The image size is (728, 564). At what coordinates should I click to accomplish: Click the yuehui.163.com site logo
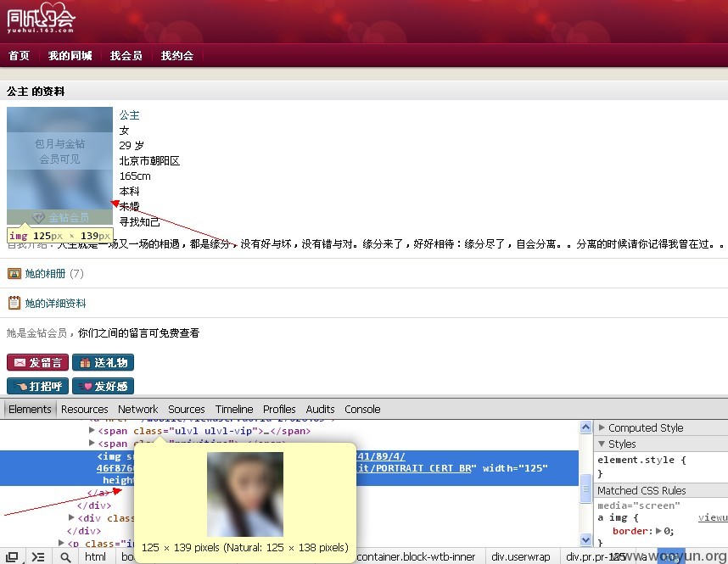41,18
